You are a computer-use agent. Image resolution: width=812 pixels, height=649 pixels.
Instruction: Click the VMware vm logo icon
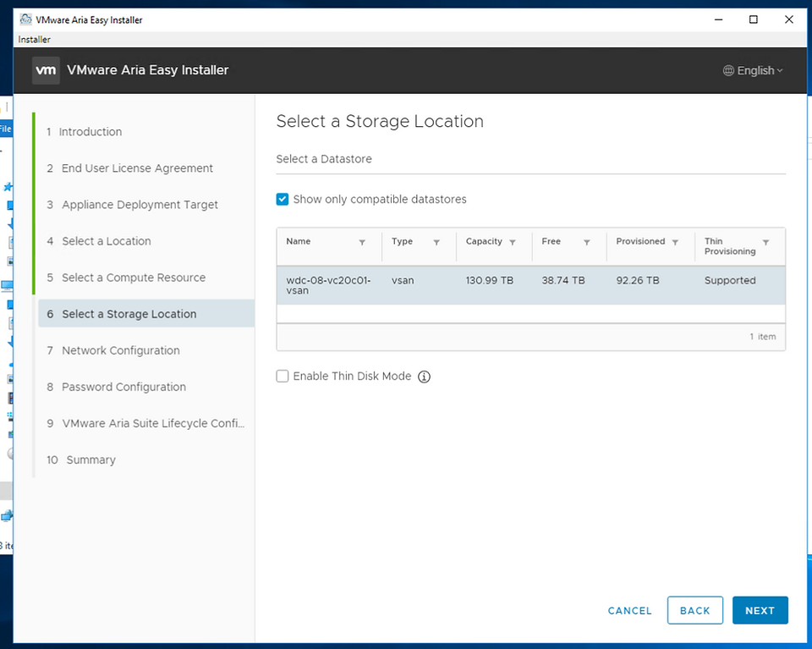point(46,70)
